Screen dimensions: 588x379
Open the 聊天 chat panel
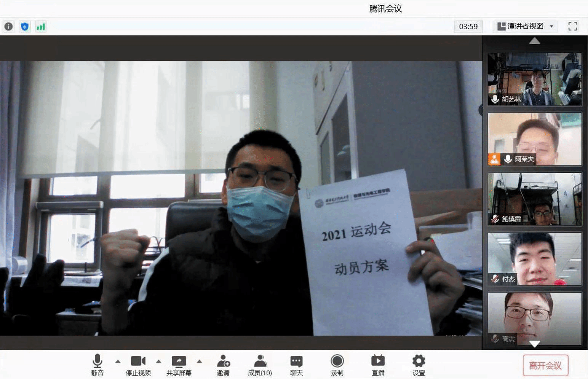click(x=296, y=365)
